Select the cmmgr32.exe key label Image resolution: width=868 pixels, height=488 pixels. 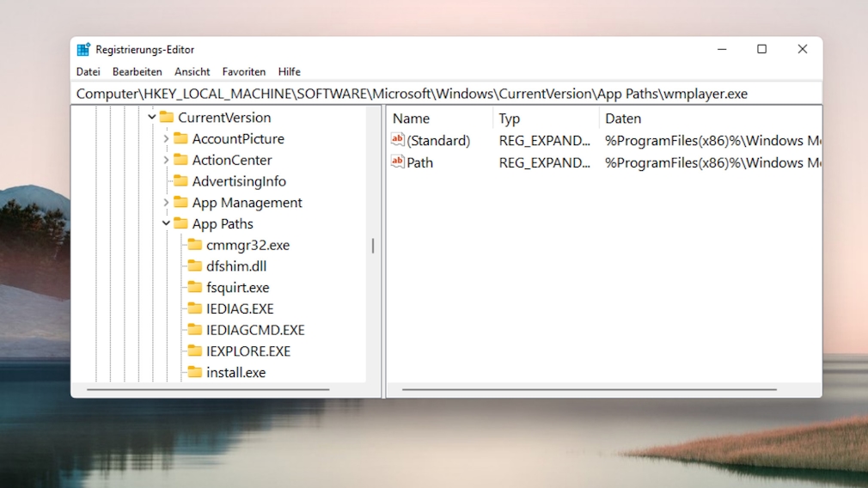(x=248, y=245)
